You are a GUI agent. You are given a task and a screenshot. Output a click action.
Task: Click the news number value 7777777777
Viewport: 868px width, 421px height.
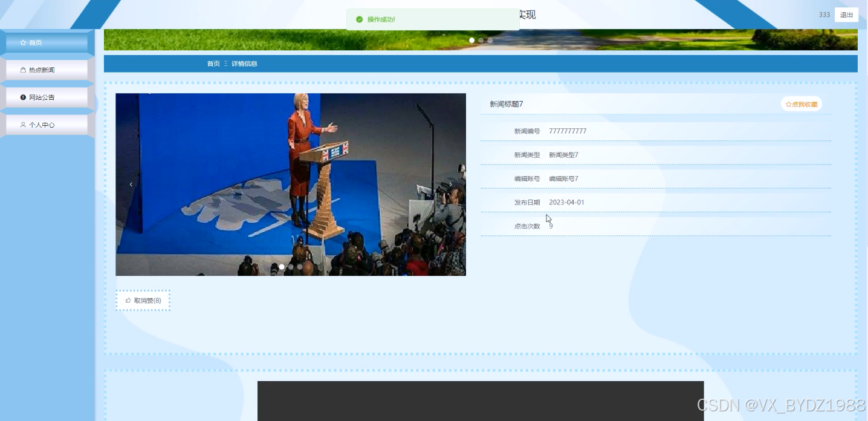coord(568,131)
